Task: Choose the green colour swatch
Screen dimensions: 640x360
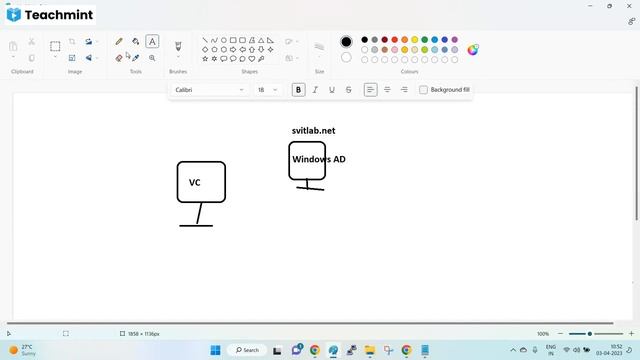Action: point(424,40)
